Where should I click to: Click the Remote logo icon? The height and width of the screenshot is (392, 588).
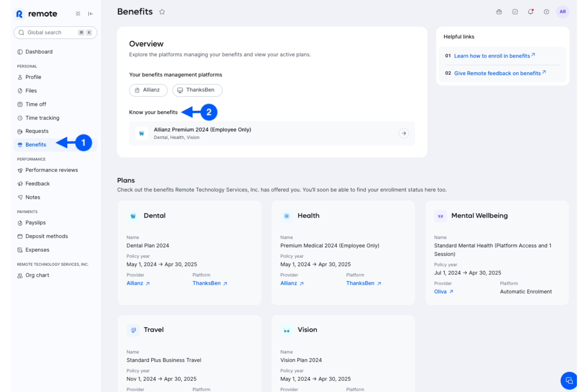(x=19, y=14)
